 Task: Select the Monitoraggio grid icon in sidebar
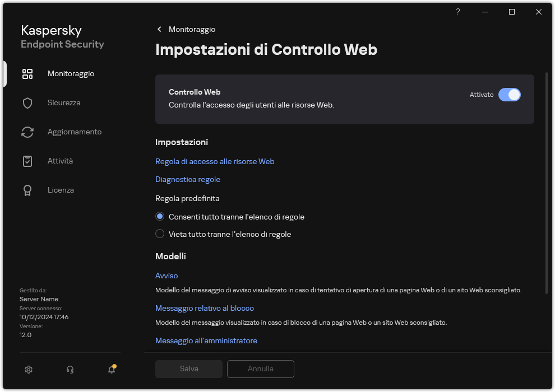point(27,73)
